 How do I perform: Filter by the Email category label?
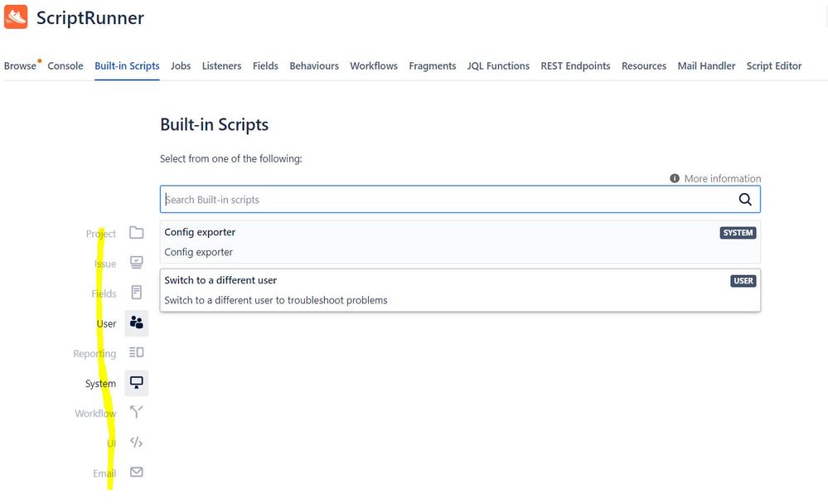click(104, 473)
